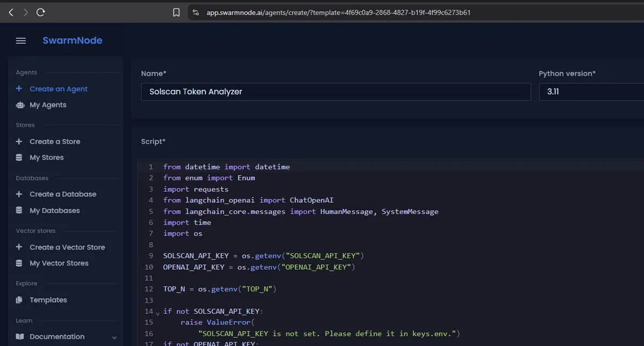Open My Vector Stores in sidebar

tap(59, 263)
